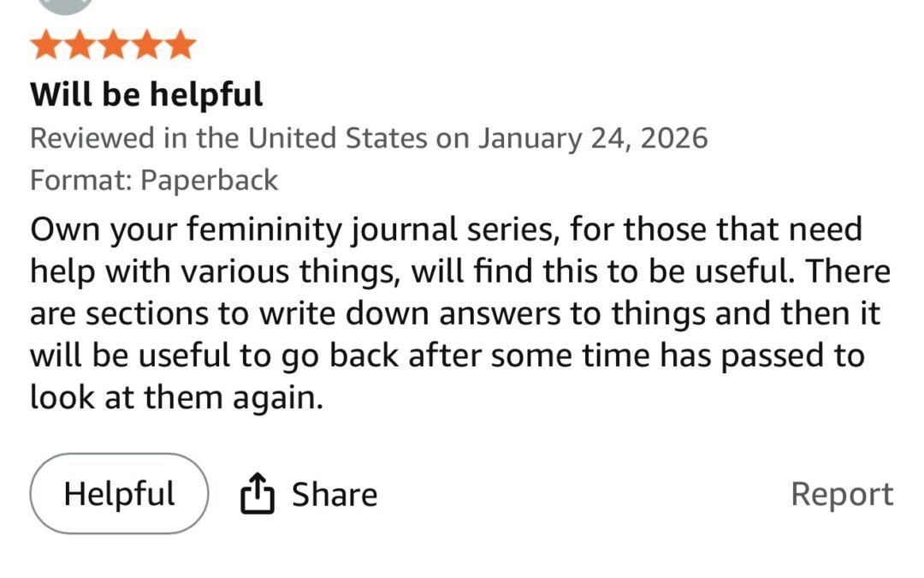This screenshot has height=578, width=924.
Task: Mark the review as Helpful
Action: (119, 494)
